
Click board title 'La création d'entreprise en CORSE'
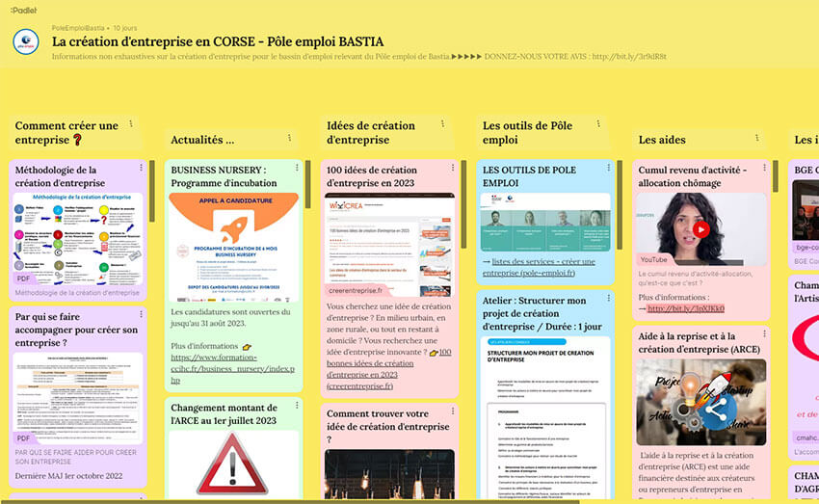pyautogui.click(x=218, y=41)
